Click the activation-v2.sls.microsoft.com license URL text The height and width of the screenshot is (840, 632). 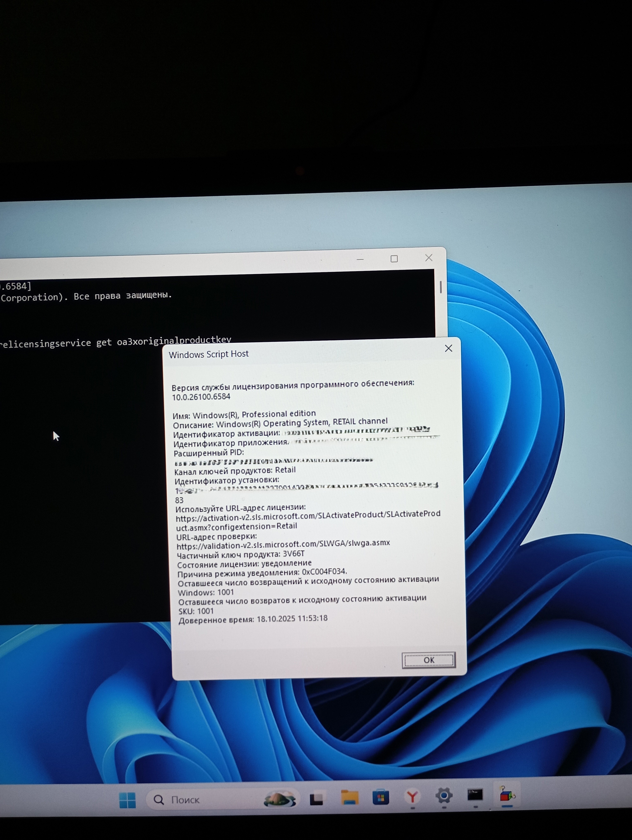pos(308,520)
